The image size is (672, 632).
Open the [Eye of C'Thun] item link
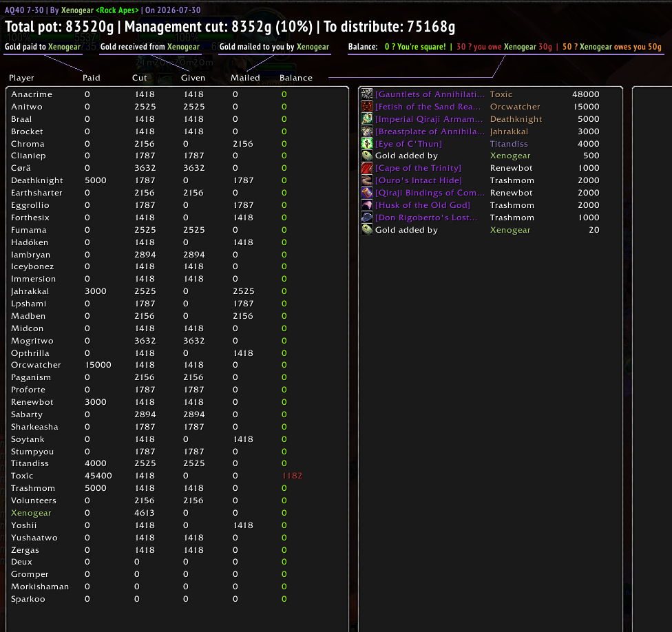tap(408, 144)
